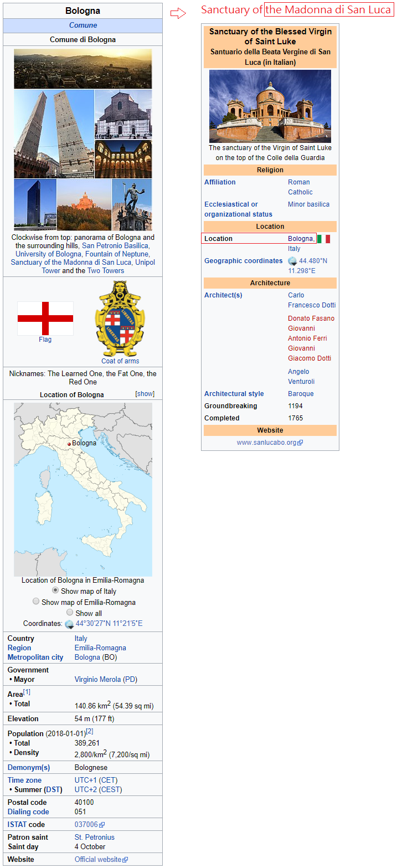Image resolution: width=397 pixels, height=868 pixels.
Task: Click the Coat of arms caption link
Action: [120, 361]
